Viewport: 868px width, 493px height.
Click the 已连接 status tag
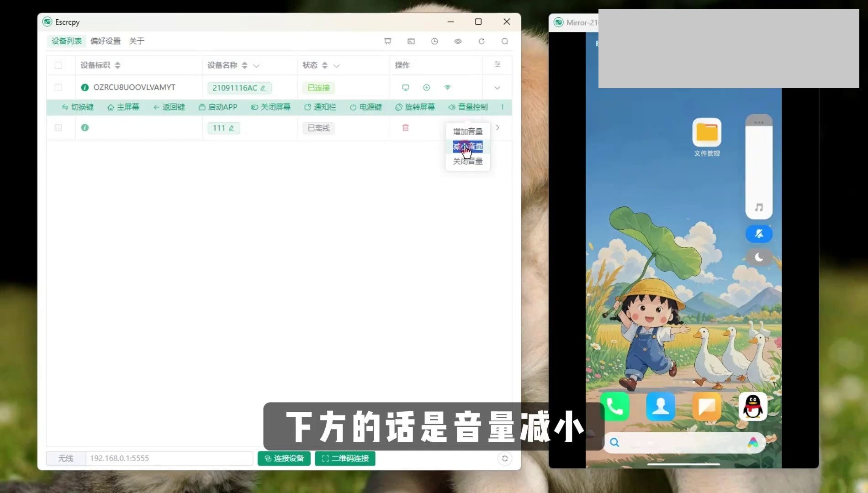tap(318, 88)
